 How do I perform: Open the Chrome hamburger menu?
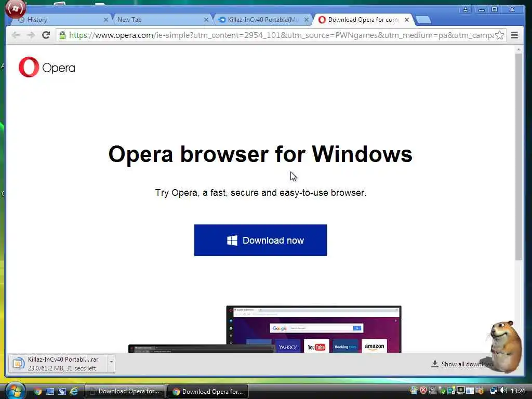click(x=514, y=35)
